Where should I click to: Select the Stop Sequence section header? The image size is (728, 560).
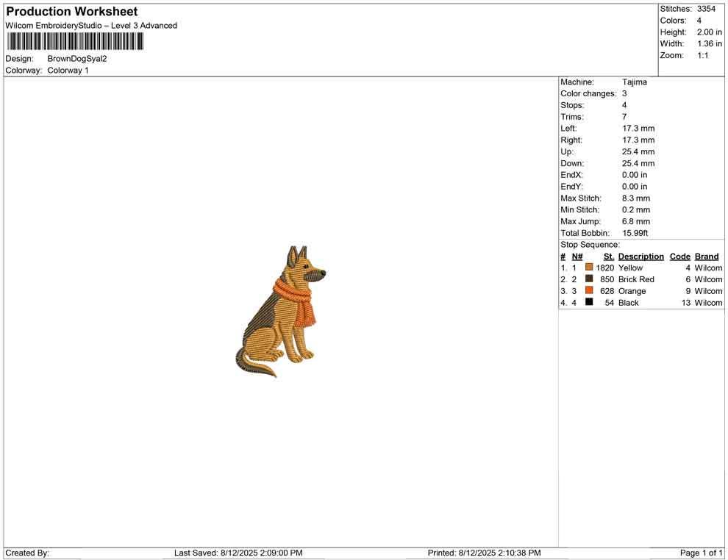585,244
